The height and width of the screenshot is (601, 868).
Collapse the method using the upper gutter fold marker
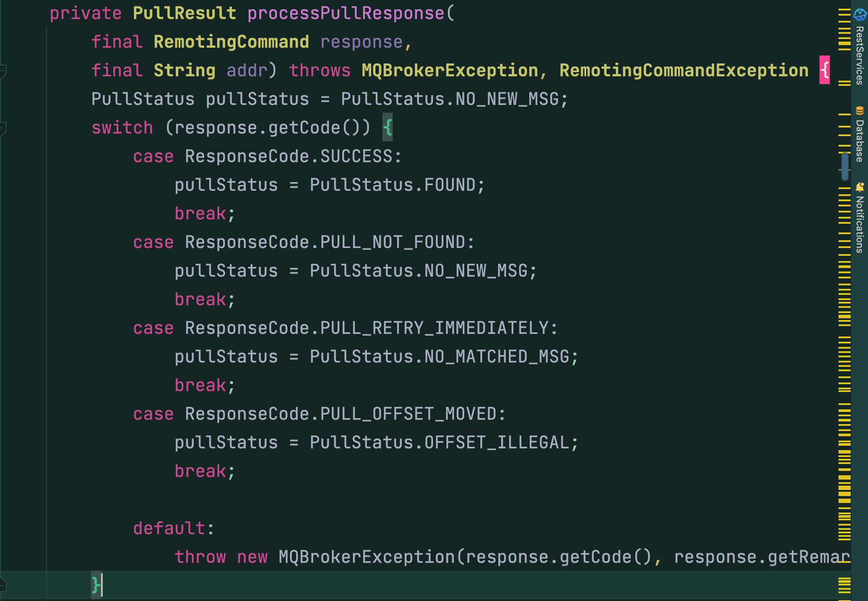(3, 69)
